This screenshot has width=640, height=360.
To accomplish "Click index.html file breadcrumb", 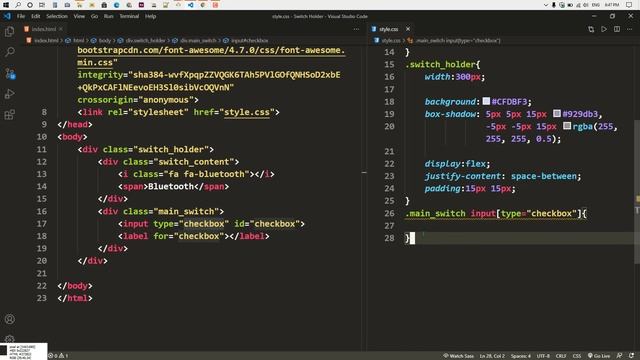I will click(x=43, y=40).
